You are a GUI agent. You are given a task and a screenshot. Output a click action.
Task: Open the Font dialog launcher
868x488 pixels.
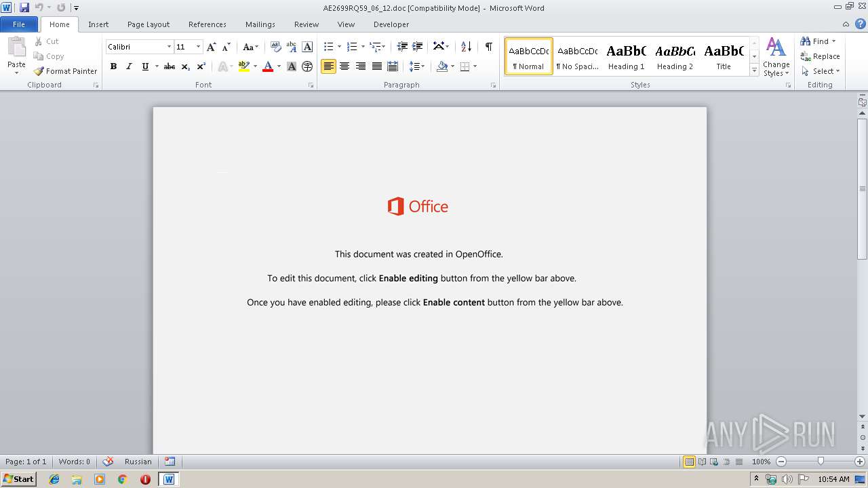(x=311, y=85)
